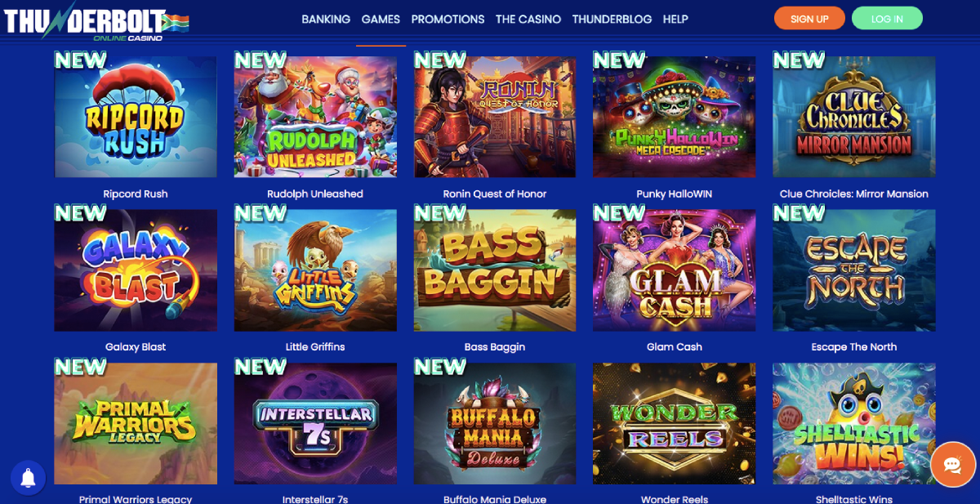Choose the Bass Baggin game thumbnail

(495, 270)
